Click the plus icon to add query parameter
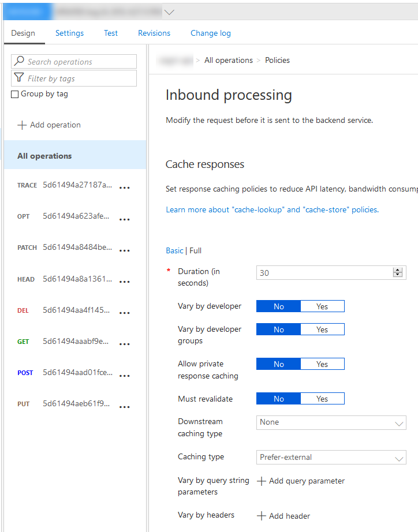This screenshot has height=532, width=418. pos(262,481)
